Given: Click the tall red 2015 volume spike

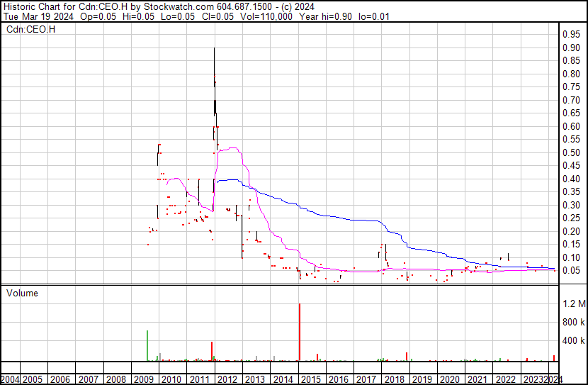Looking at the screenshot, I should tap(300, 333).
